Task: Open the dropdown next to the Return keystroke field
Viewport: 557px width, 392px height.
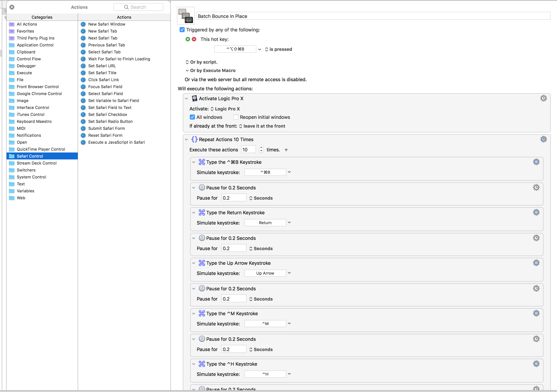Action: coord(289,223)
